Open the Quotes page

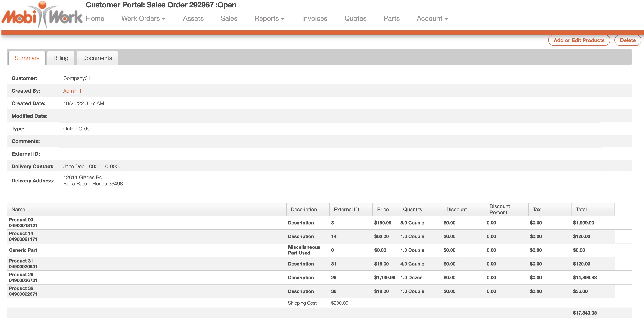click(355, 19)
